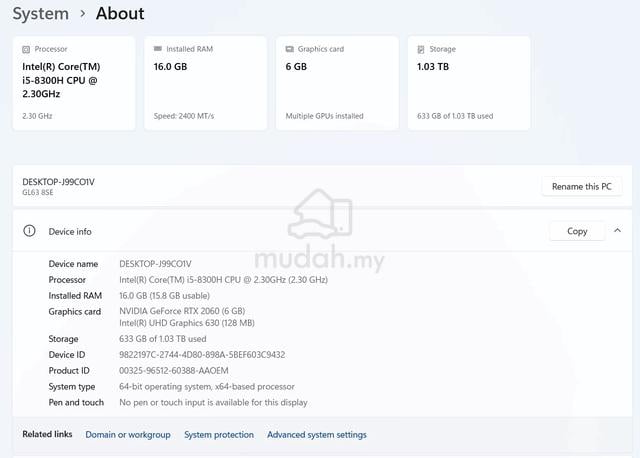Click the Product ID value text
The width and height of the screenshot is (640, 458).
point(173,371)
